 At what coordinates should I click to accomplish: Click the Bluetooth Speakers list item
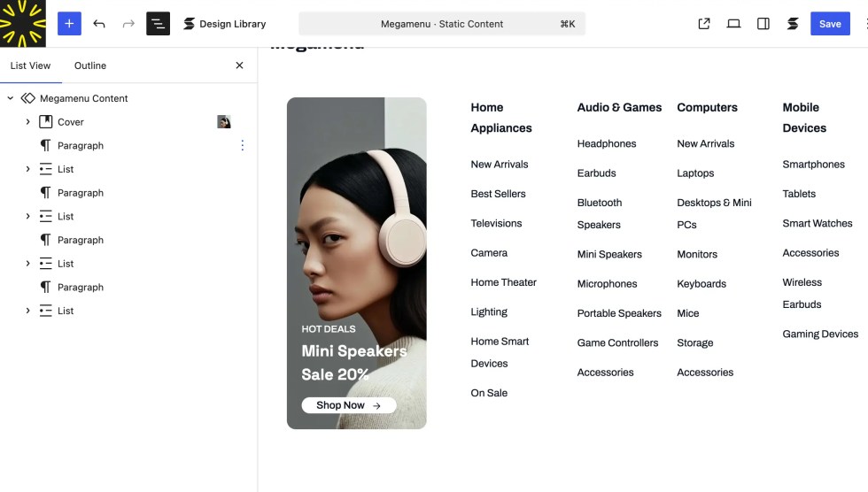coord(600,214)
